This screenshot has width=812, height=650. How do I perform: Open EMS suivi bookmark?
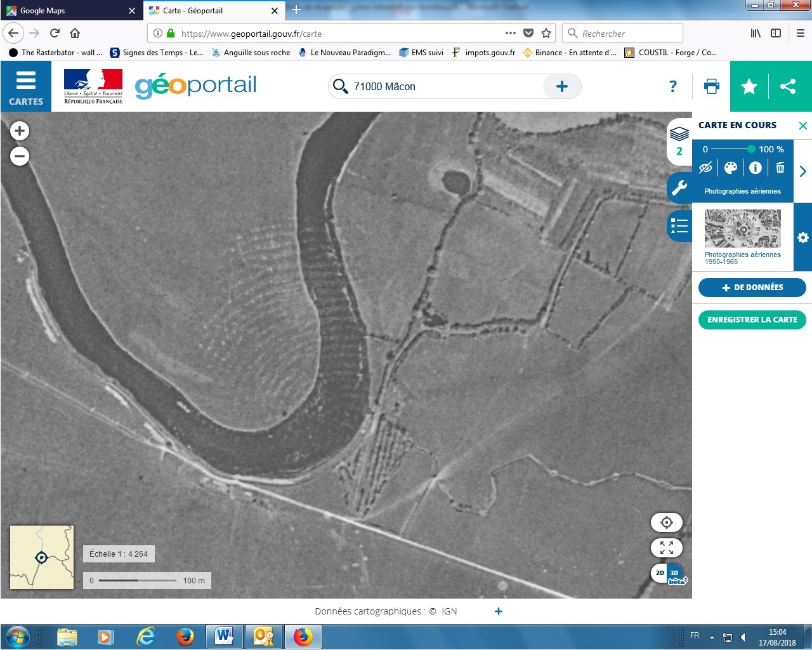tap(421, 53)
